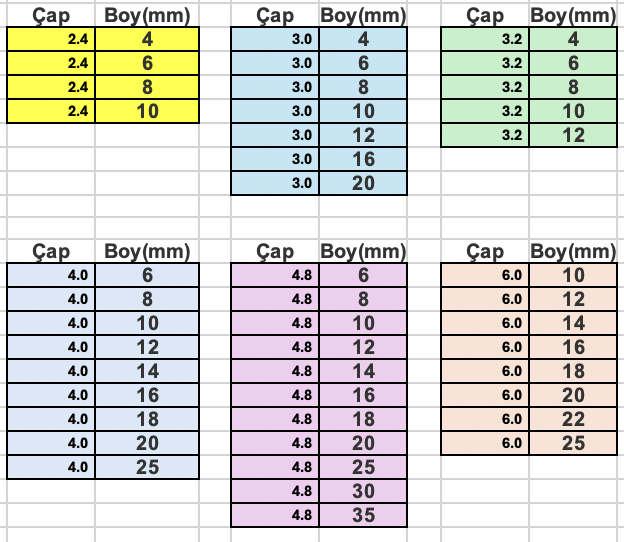Click the 3.2 diameter cell next to length 8

coord(485,87)
